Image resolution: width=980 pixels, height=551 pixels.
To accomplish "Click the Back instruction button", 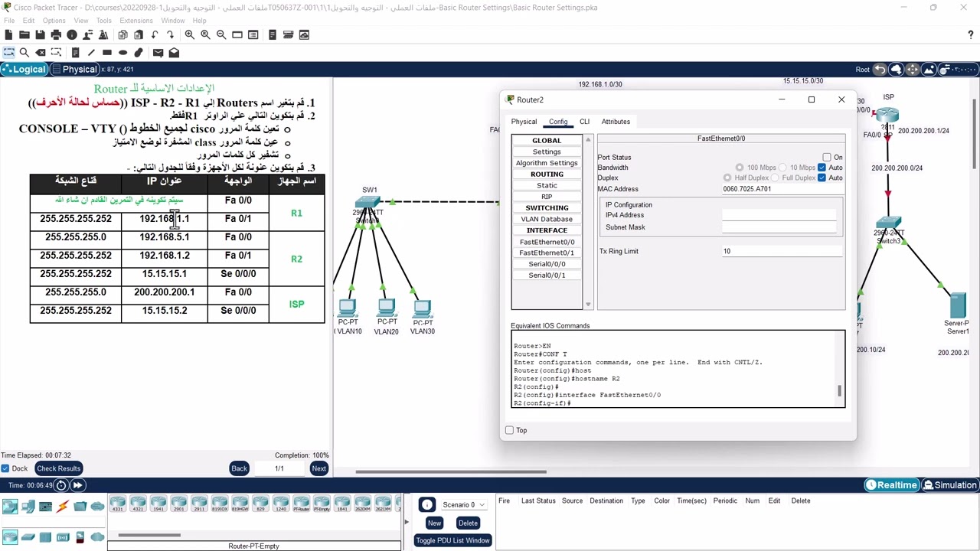I will (x=240, y=468).
